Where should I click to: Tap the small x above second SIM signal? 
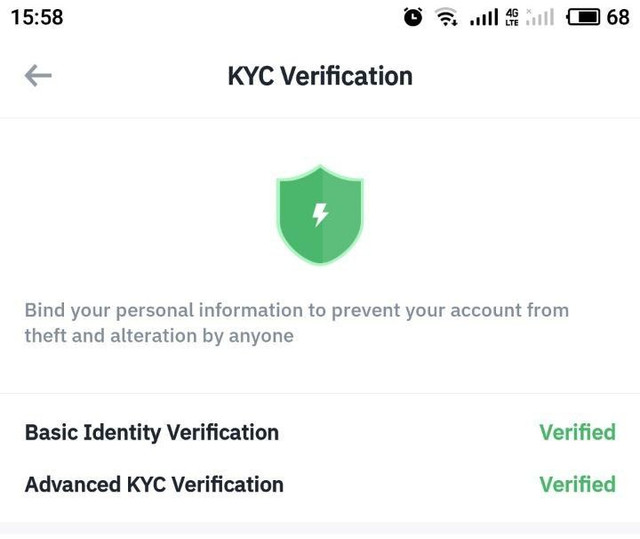(529, 10)
